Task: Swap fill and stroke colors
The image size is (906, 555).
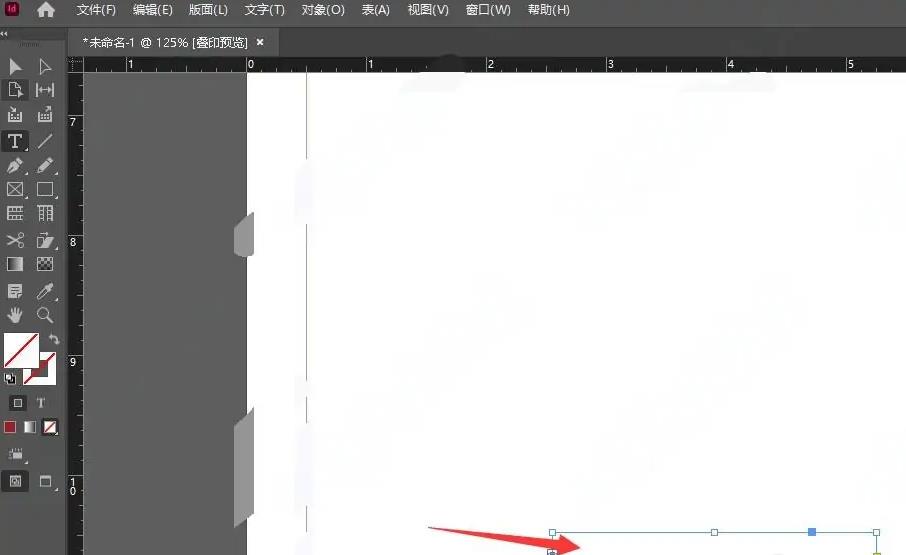Action: (54, 340)
